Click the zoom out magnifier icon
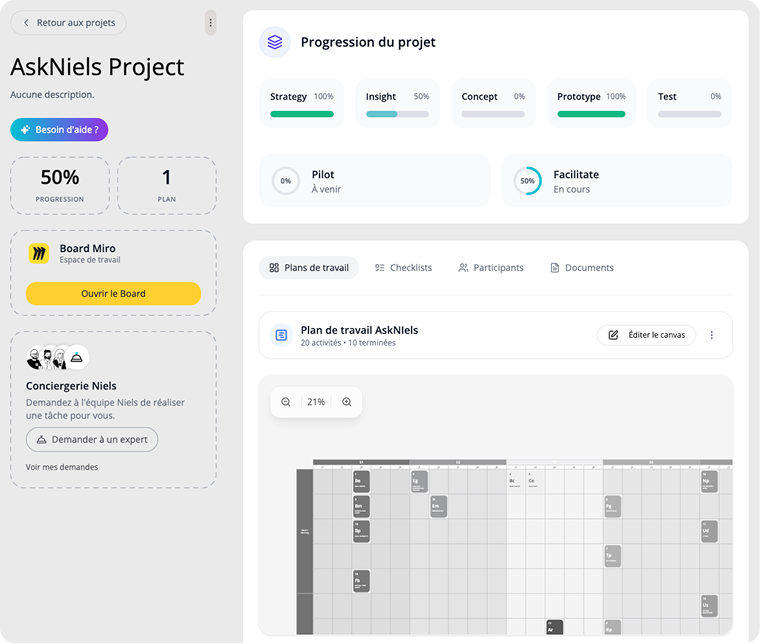This screenshot has height=644, width=760. tap(286, 402)
